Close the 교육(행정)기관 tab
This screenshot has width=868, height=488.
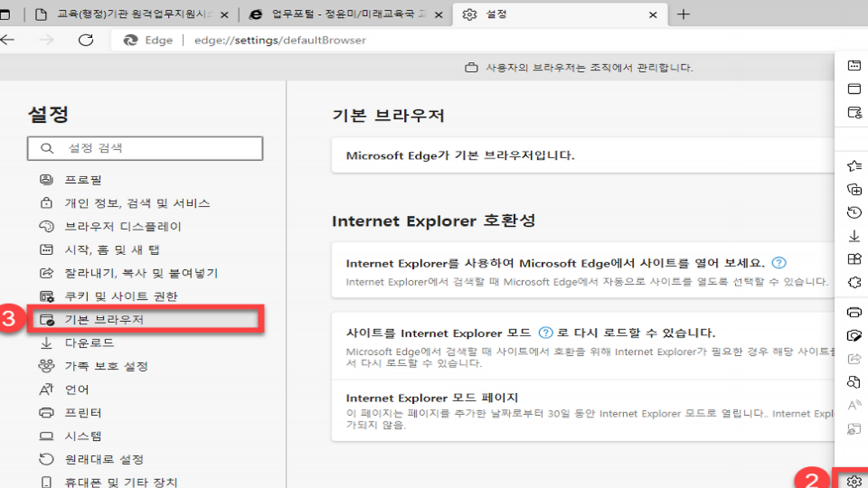[x=225, y=15]
